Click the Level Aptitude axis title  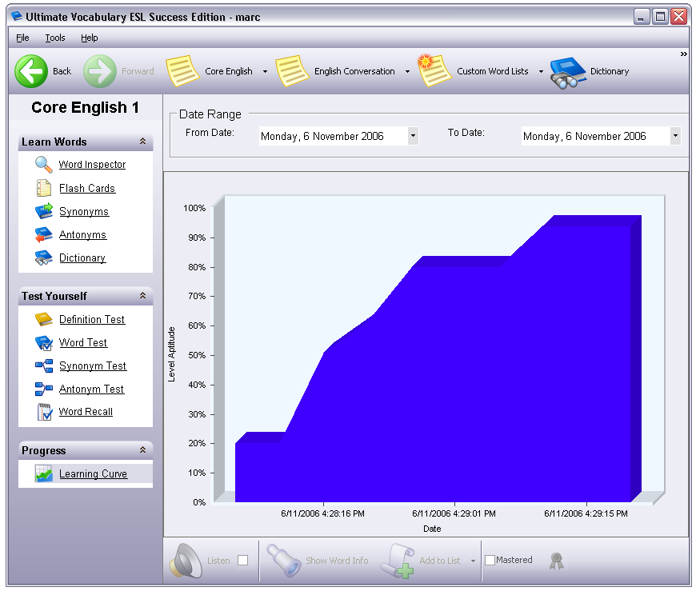point(171,354)
